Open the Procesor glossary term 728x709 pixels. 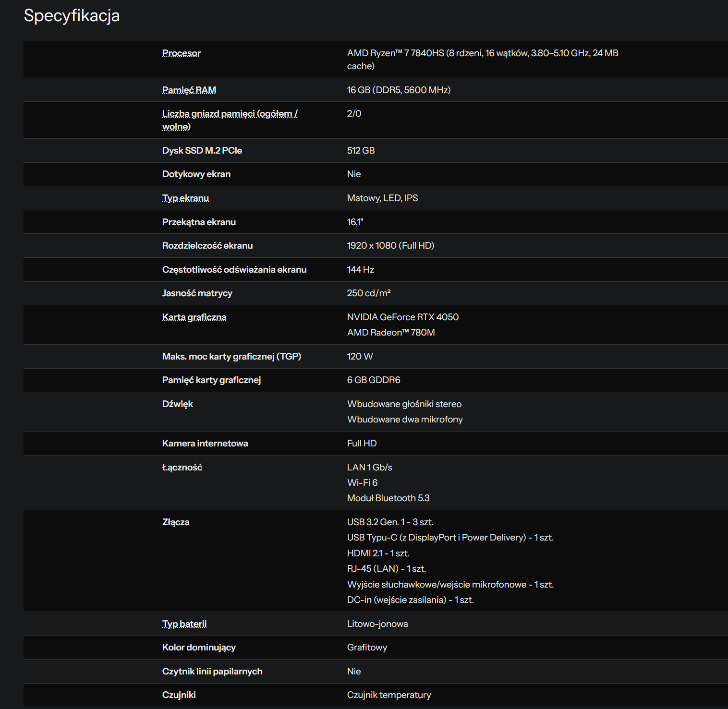(x=181, y=53)
